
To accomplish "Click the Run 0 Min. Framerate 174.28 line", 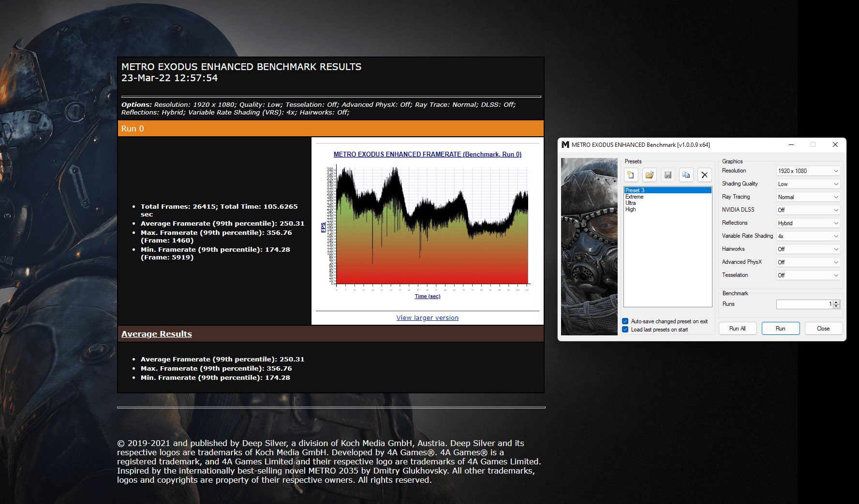I will [x=215, y=253].
